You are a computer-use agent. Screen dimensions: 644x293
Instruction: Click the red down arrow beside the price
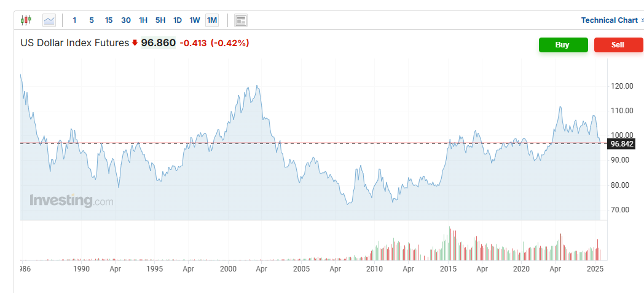tap(135, 43)
